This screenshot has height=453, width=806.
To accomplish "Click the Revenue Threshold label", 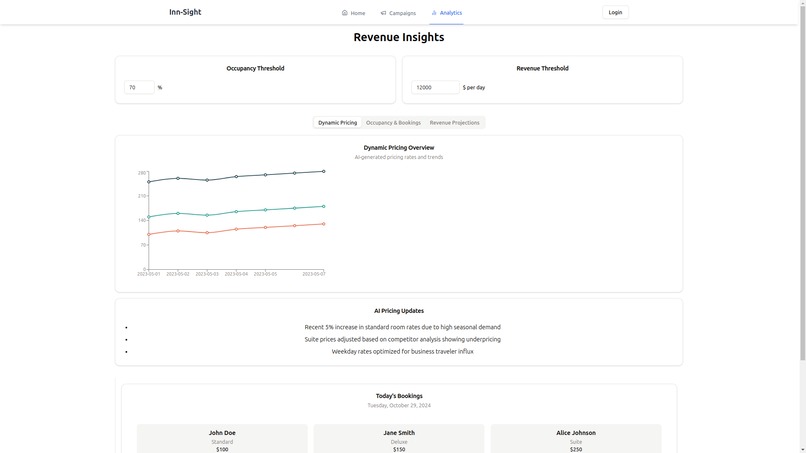I will point(542,68).
